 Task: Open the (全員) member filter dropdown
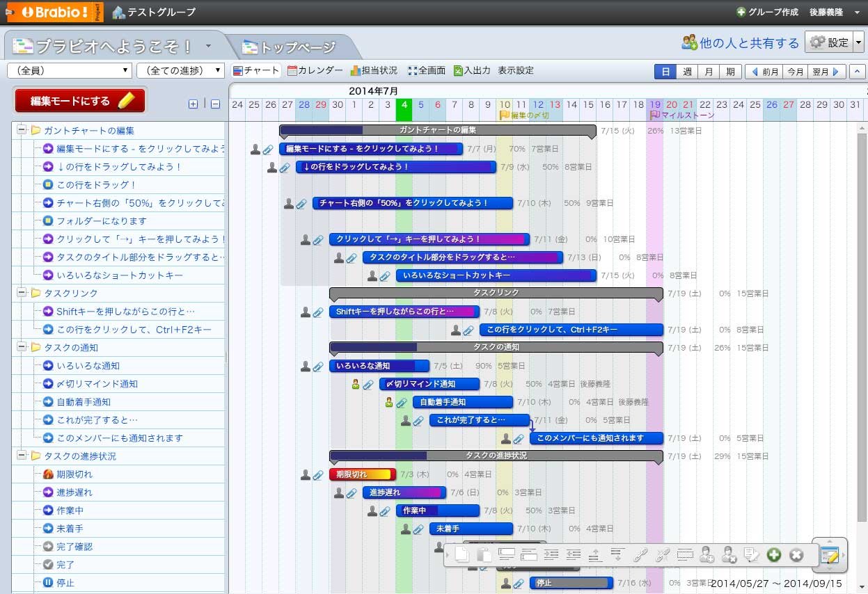click(70, 70)
